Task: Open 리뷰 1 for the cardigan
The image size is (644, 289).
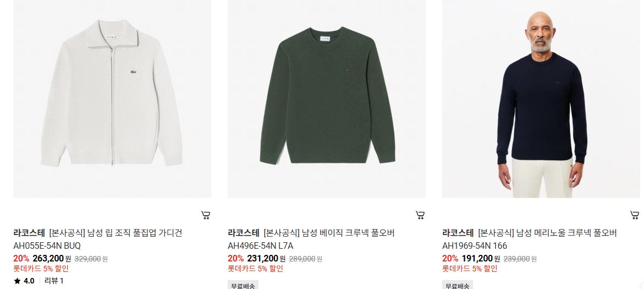Action: point(54,281)
